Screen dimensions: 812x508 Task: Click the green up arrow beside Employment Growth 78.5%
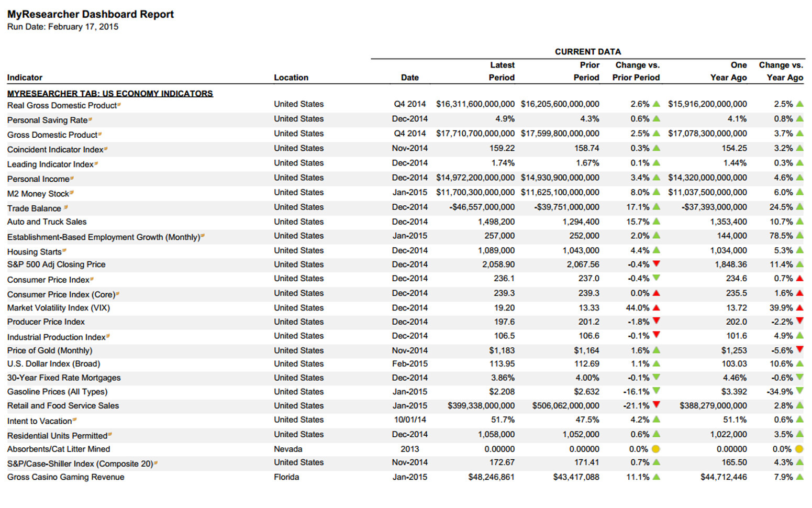800,236
